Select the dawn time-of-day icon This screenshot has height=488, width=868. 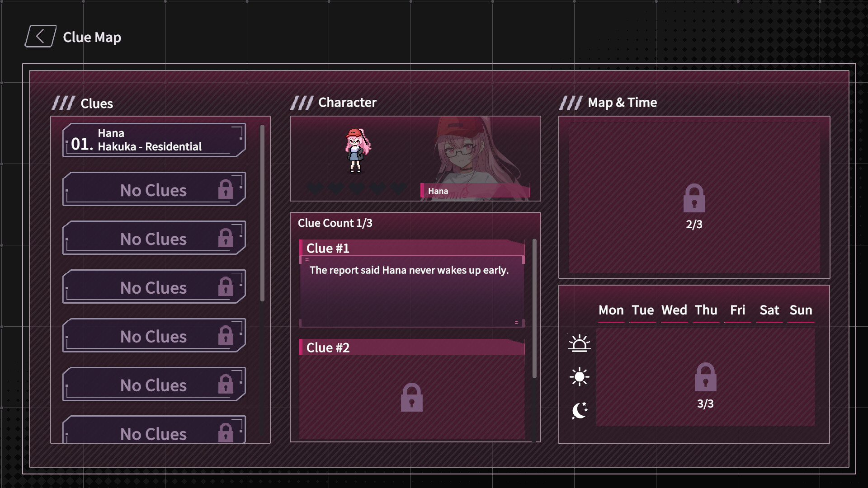tap(580, 343)
